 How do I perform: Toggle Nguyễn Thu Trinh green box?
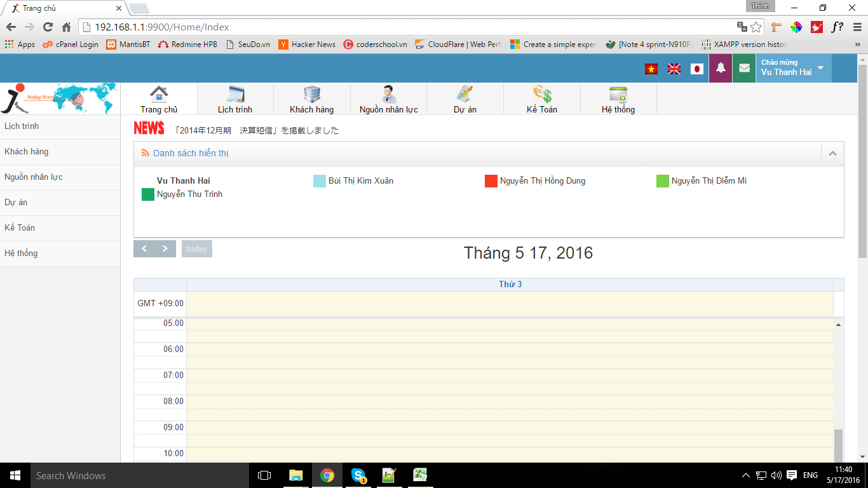148,194
